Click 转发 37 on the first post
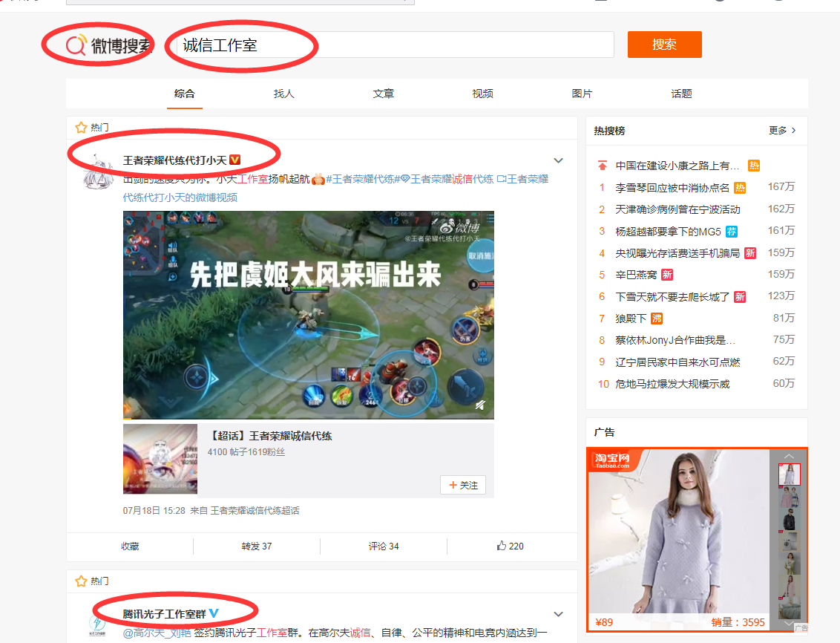The image size is (840, 643). point(257,546)
